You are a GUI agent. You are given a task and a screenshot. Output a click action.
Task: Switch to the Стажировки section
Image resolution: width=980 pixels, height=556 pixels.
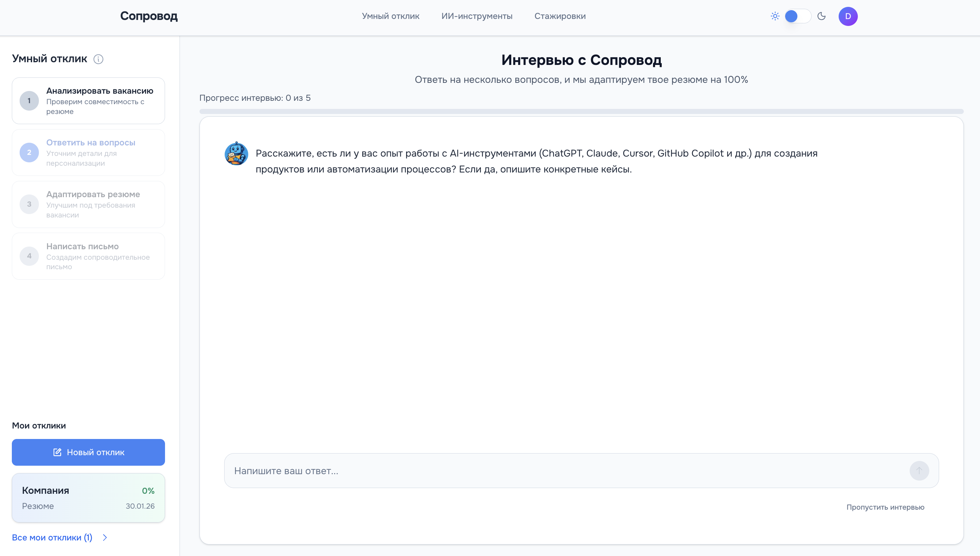[560, 16]
